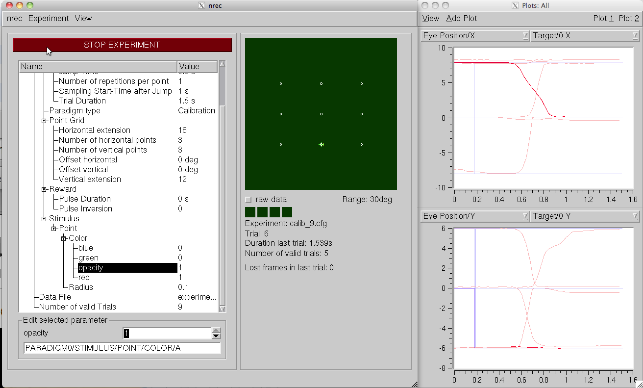This screenshot has height=388, width=643.
Task: Click the Name column header
Action: pos(98,66)
